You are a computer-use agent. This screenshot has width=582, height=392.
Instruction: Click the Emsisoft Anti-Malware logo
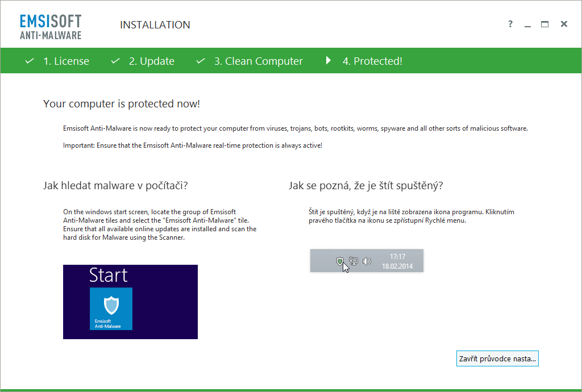click(x=51, y=27)
